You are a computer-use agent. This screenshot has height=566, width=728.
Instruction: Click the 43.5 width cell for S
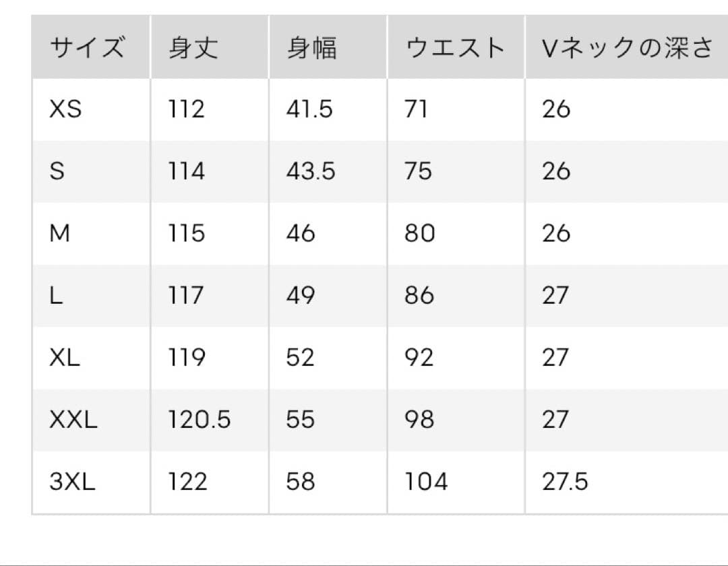pos(311,171)
